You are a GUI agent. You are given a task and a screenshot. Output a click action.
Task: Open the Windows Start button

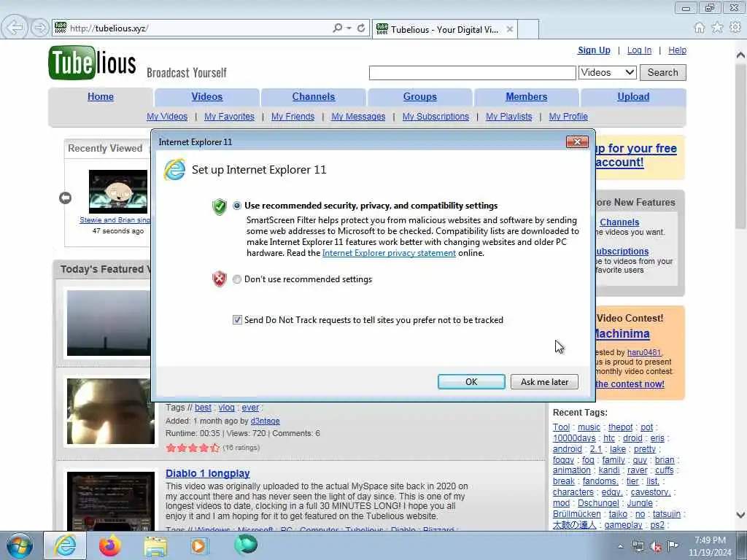click(20, 545)
